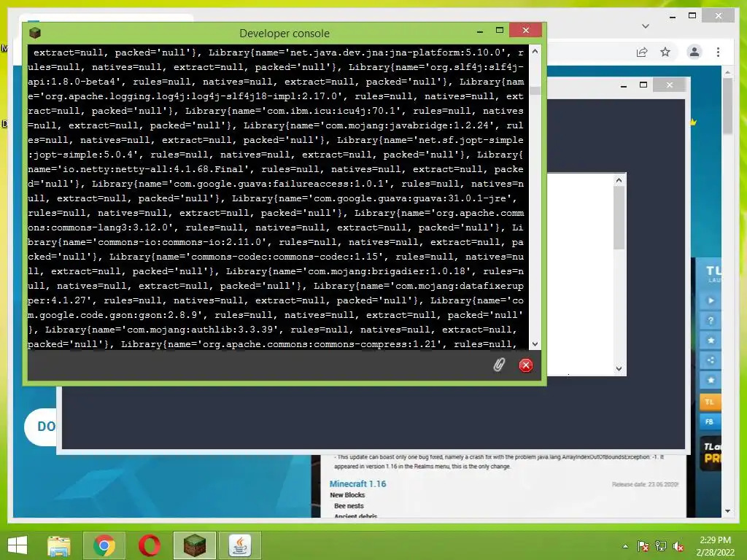The width and height of the screenshot is (747, 560).
Task: Click the browser page scrollbar down arrow
Action: tap(727, 511)
